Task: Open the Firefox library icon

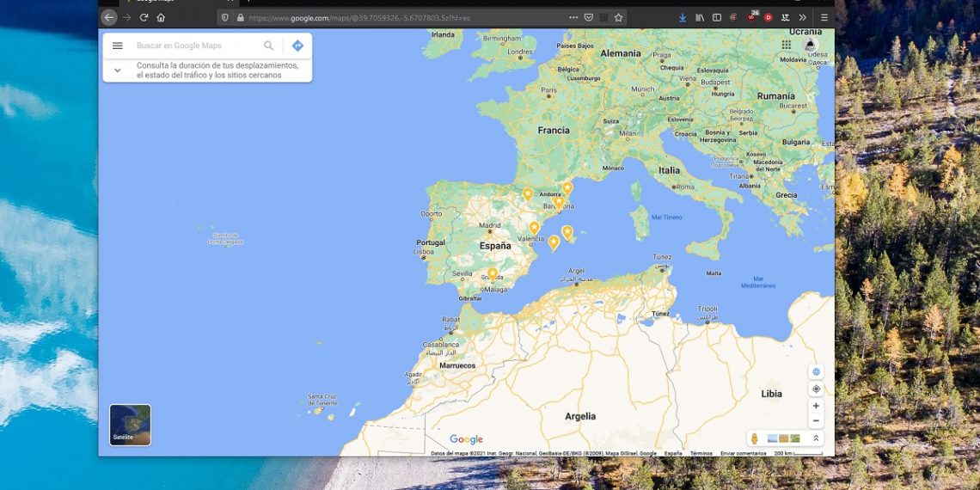Action: [700, 17]
